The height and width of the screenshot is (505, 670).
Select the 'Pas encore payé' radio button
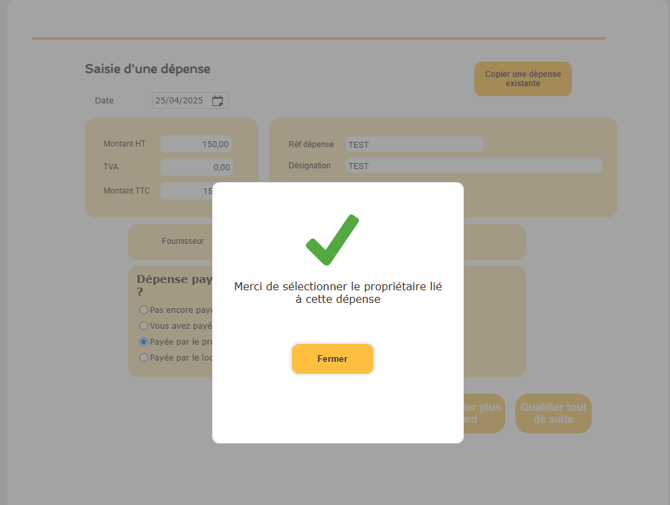point(144,310)
